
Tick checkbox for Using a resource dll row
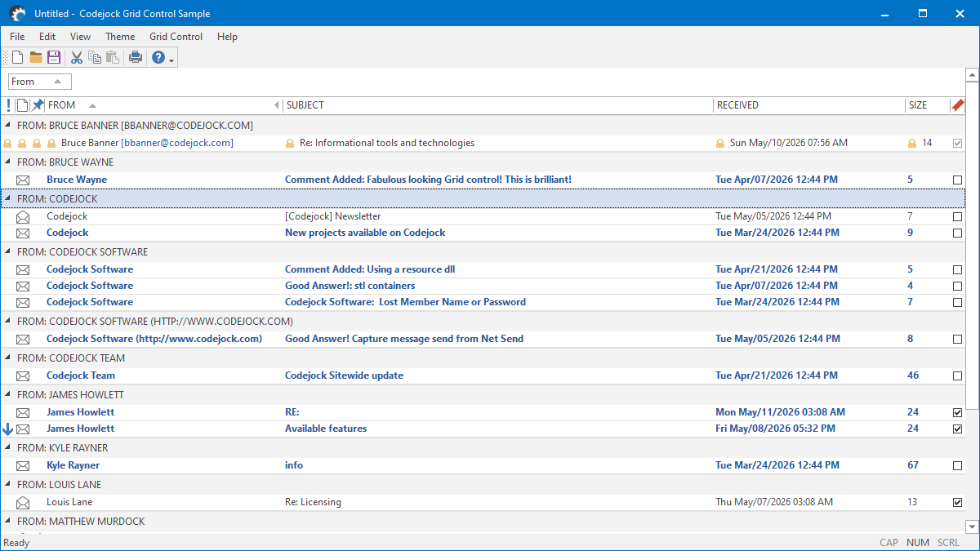958,269
